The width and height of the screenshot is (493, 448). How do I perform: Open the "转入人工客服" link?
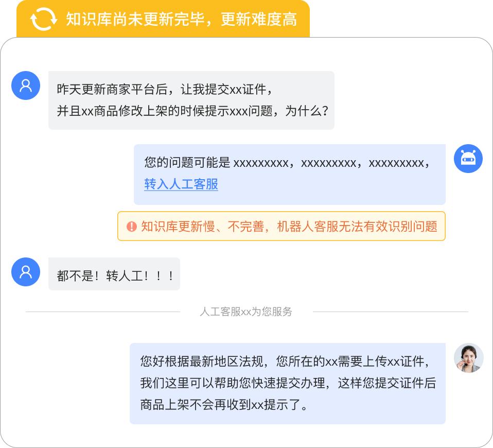tap(181, 184)
